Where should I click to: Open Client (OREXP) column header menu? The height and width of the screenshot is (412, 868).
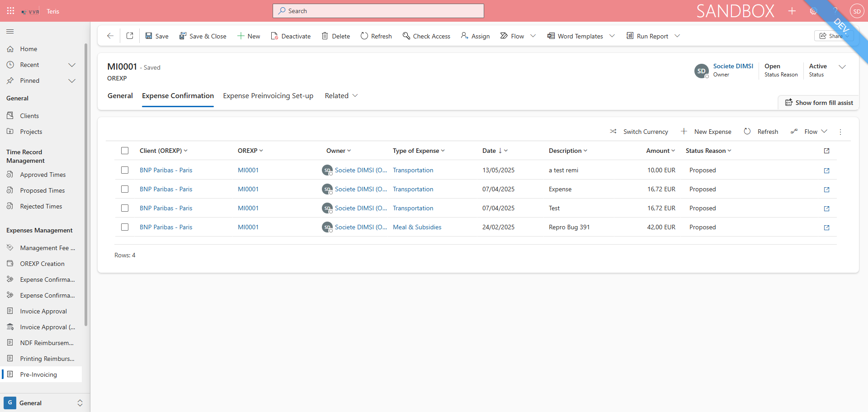(x=163, y=151)
